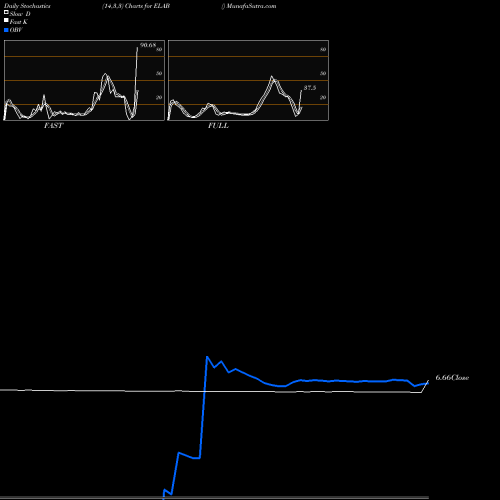Click the Fast K legend marker

coord(6,20)
